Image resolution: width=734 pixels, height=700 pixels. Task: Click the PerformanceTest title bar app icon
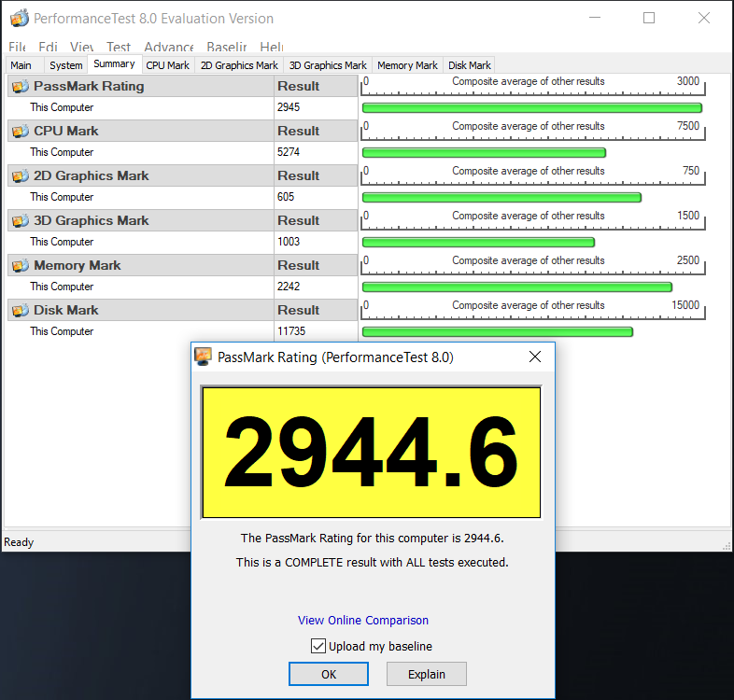tap(20, 19)
